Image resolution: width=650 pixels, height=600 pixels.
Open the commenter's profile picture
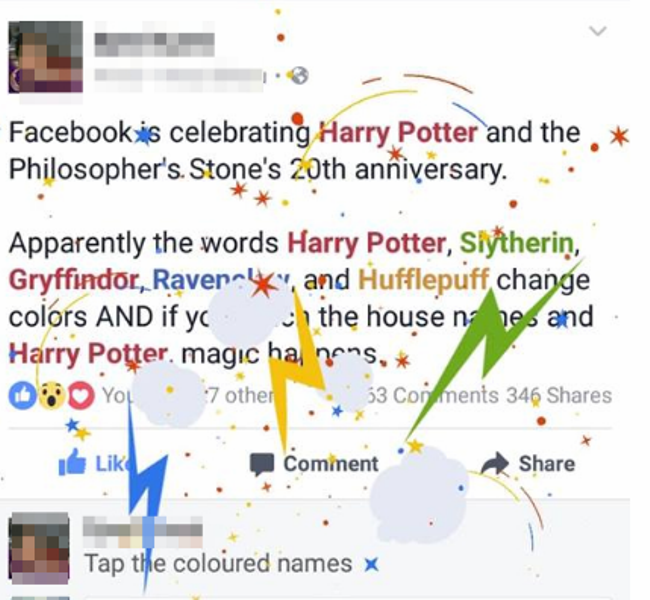pos(39,548)
